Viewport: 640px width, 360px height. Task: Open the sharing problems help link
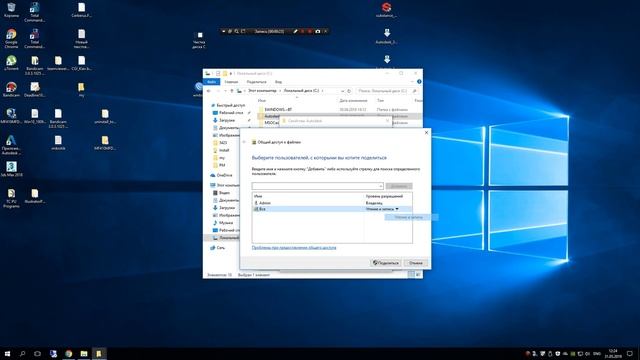pos(294,247)
